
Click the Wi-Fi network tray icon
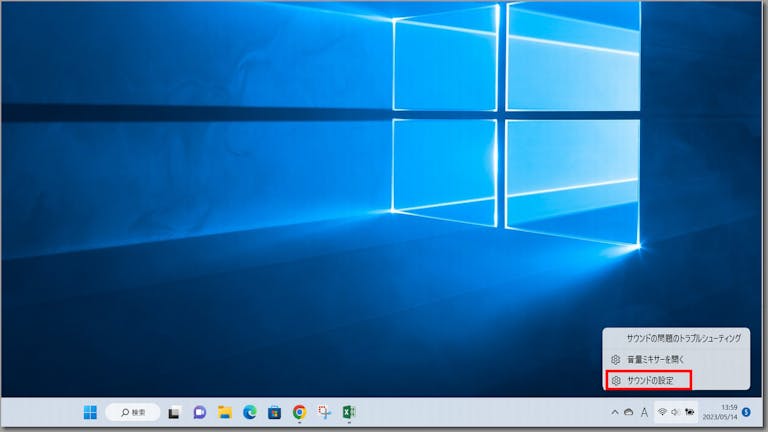point(662,412)
